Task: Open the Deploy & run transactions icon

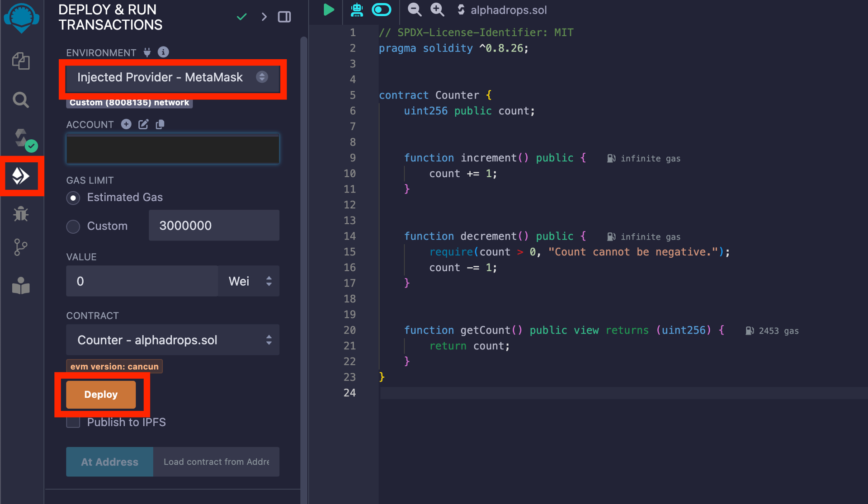Action: coord(21,176)
